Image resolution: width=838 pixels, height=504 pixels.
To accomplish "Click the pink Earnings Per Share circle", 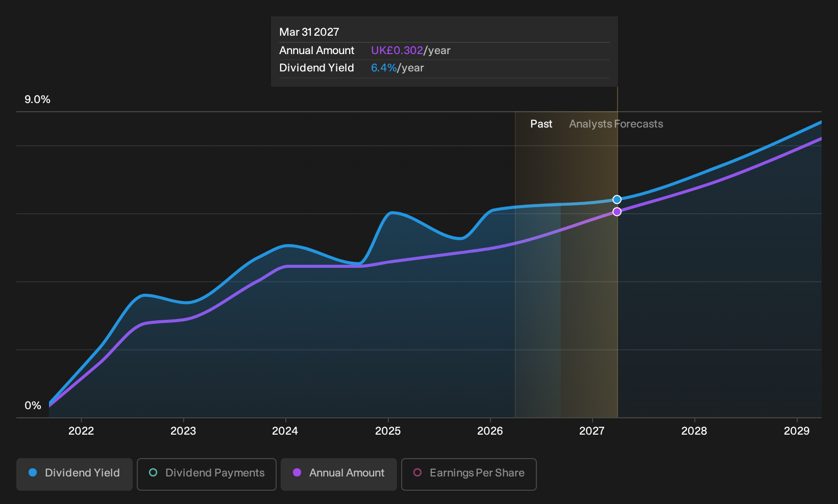I will pyautogui.click(x=417, y=473).
